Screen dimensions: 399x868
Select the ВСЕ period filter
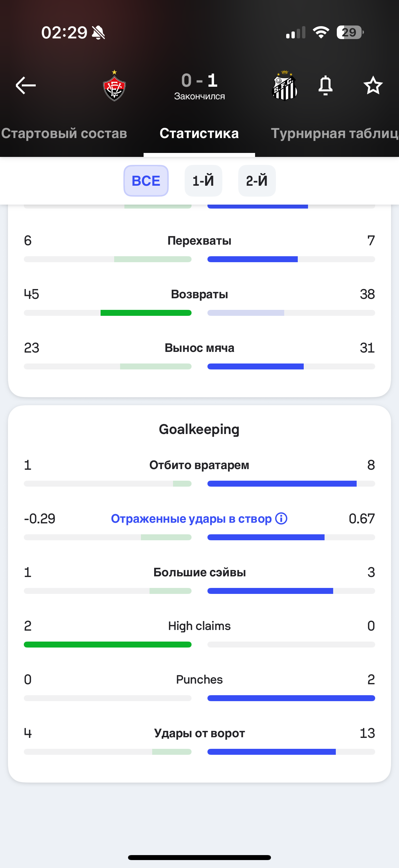(x=146, y=181)
